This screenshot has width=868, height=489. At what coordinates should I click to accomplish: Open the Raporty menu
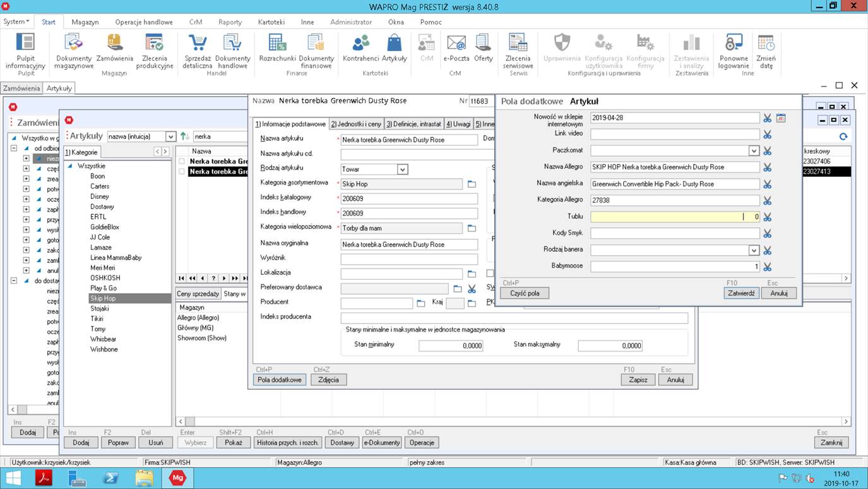tap(230, 22)
